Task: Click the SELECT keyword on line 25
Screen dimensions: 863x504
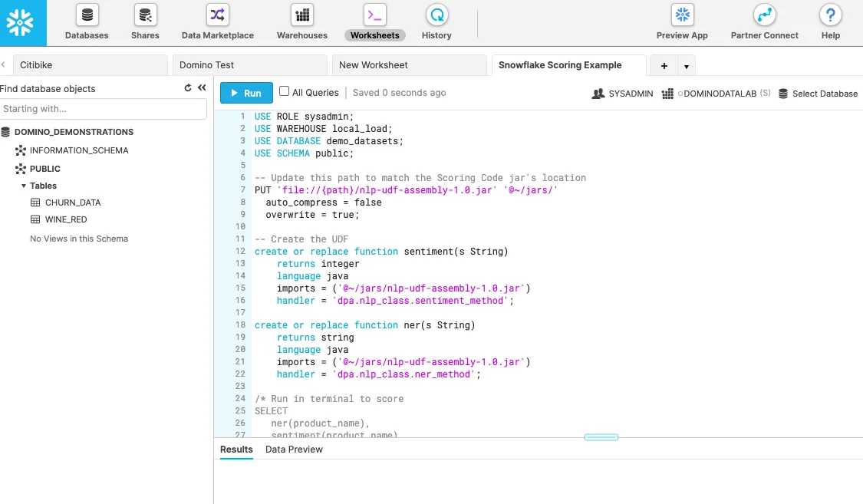Action: pyautogui.click(x=271, y=411)
